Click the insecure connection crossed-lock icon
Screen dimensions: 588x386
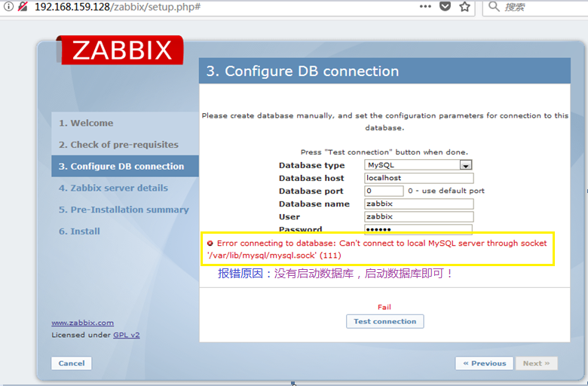point(23,7)
